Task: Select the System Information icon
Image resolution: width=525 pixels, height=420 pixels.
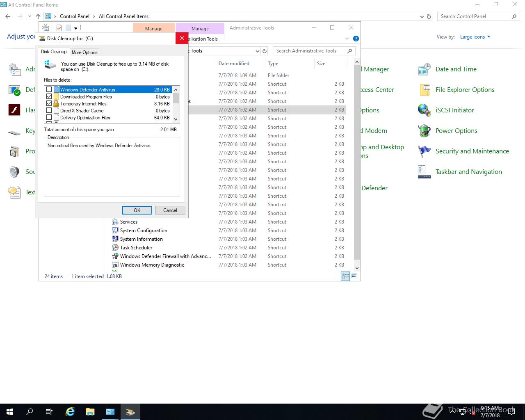Action: click(x=115, y=239)
